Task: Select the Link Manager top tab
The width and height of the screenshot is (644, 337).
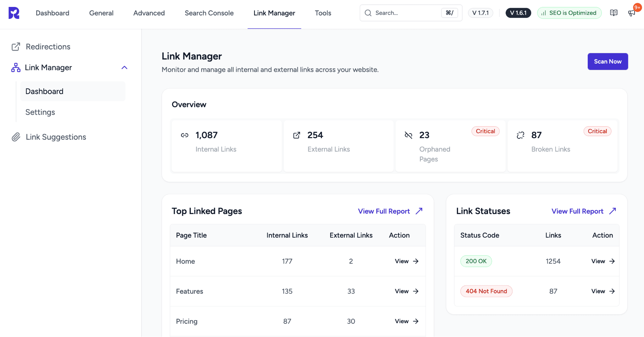Action: (274, 13)
